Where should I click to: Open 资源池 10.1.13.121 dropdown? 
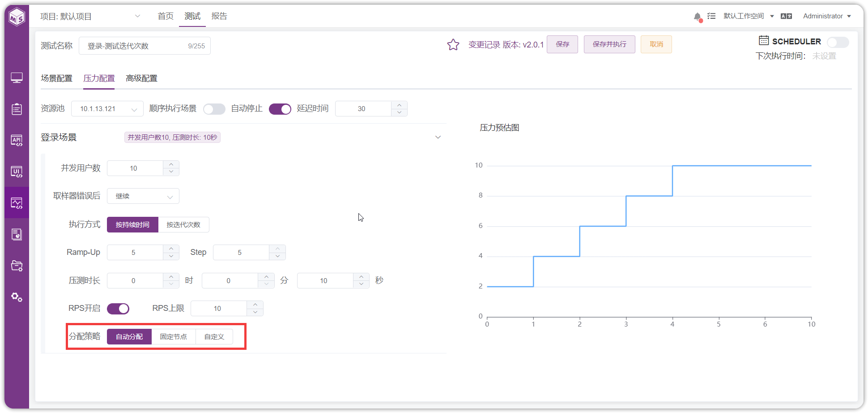(x=107, y=109)
